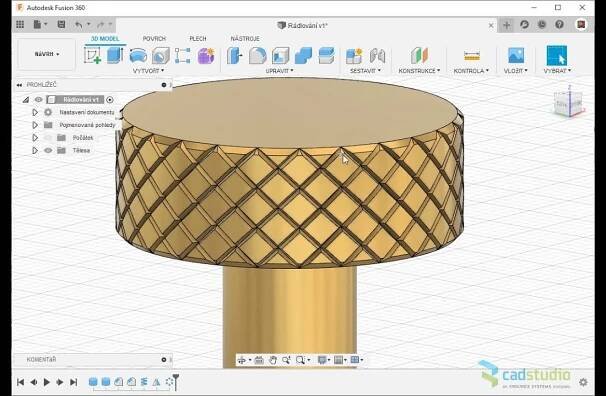
Task: Activate the Pan hand tool
Action: click(x=273, y=360)
